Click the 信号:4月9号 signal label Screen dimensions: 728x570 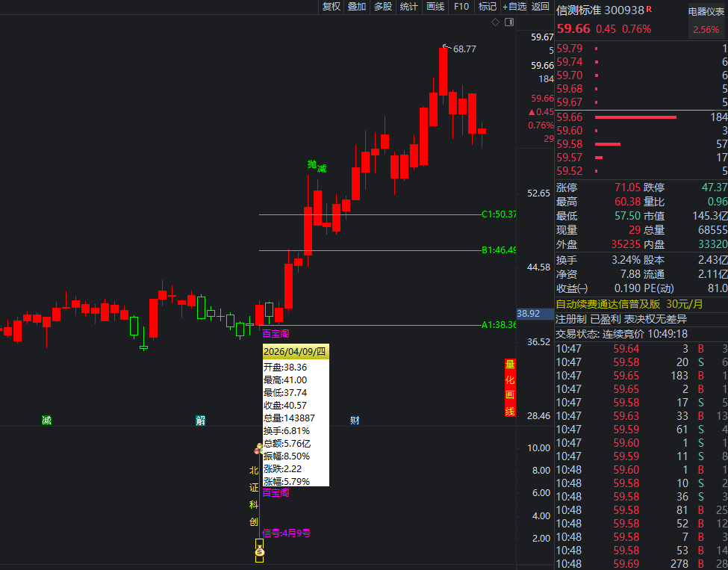click(287, 533)
